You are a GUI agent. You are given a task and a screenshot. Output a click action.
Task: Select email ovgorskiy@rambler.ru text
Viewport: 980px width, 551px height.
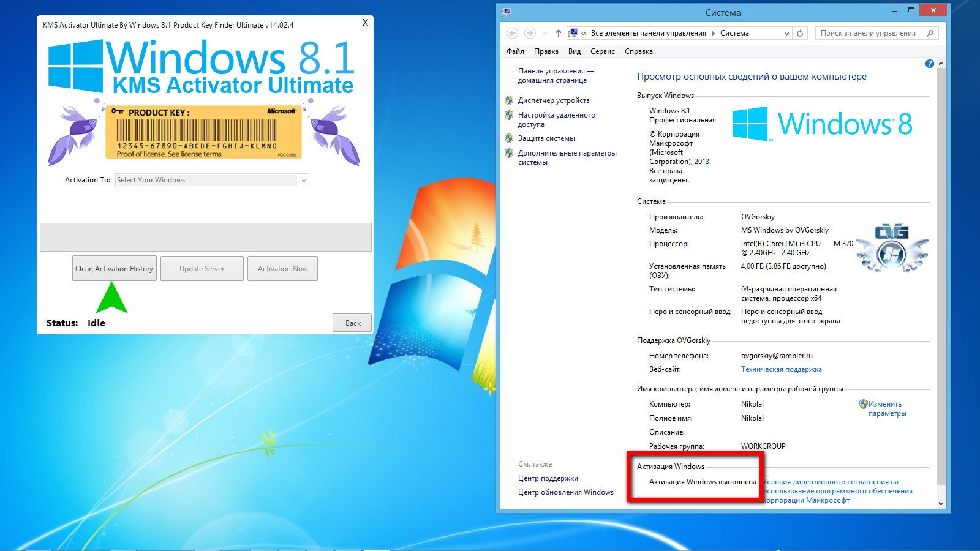[x=777, y=356]
